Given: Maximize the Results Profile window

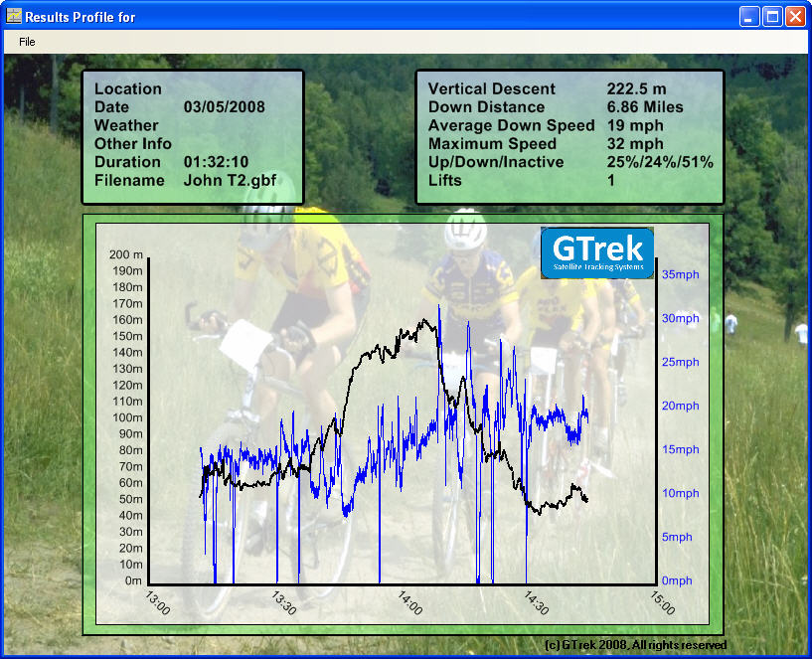Looking at the screenshot, I should click(772, 17).
